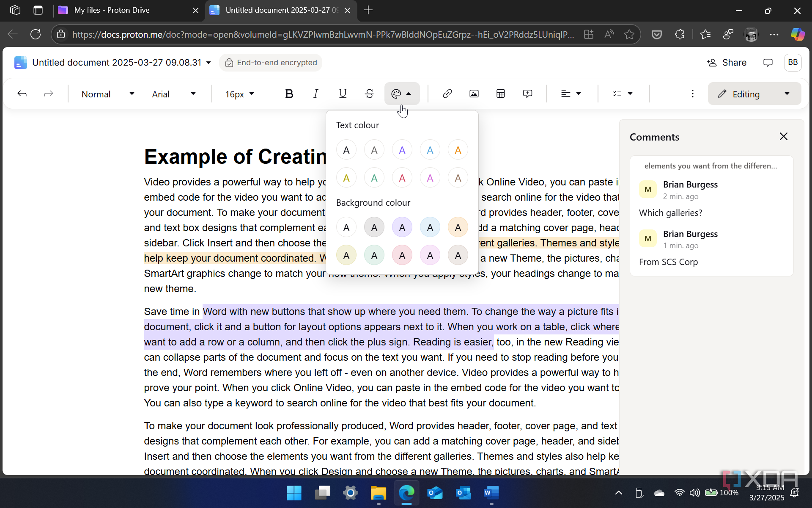Select the yellow text colour swatch
This screenshot has width=812, height=508.
pyautogui.click(x=346, y=178)
